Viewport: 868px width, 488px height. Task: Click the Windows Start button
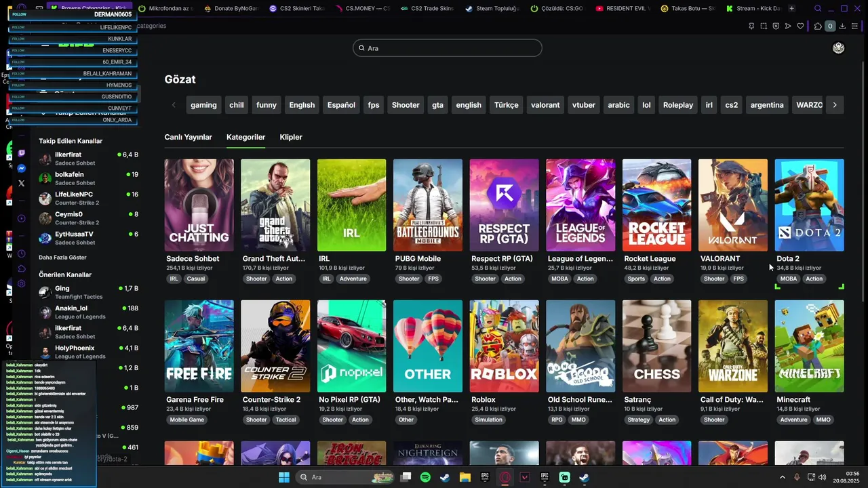pyautogui.click(x=284, y=477)
